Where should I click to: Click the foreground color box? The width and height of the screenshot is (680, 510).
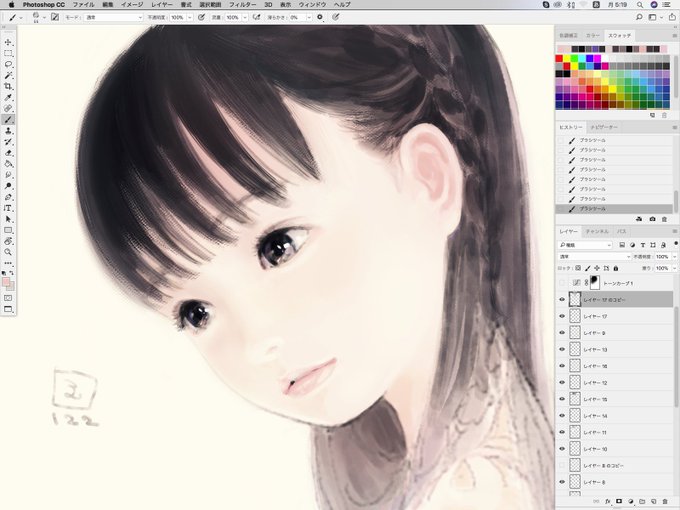click(x=6, y=282)
